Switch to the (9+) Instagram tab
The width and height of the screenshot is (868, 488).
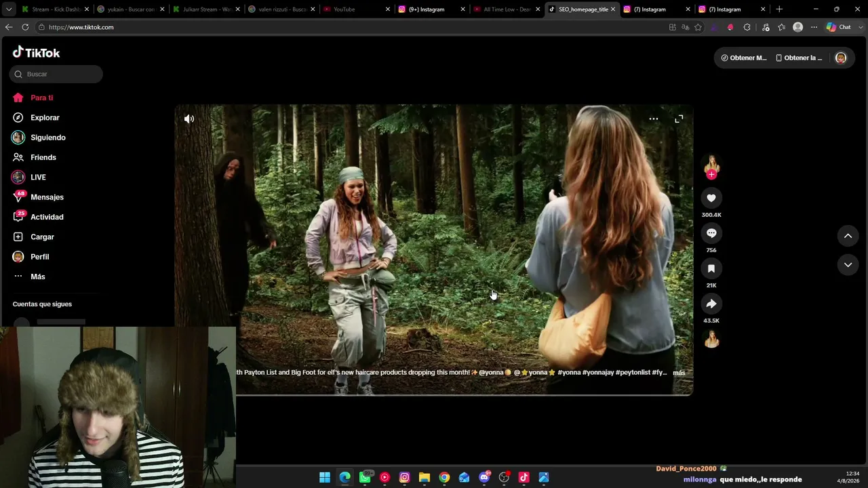[x=431, y=9]
